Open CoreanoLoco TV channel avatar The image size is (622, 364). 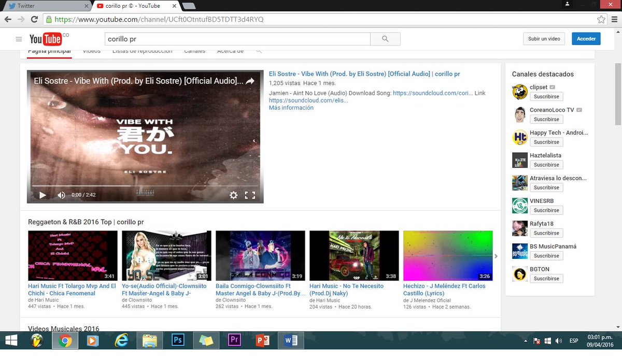pos(520,115)
